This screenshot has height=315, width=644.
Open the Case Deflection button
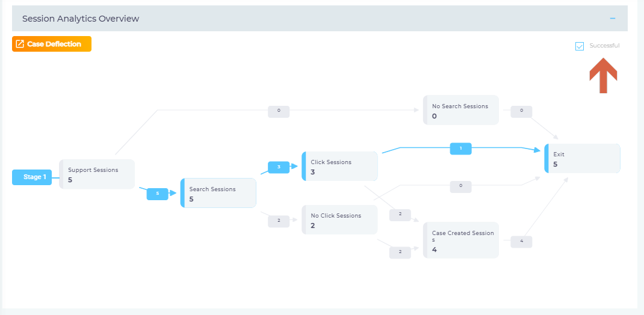coord(52,44)
